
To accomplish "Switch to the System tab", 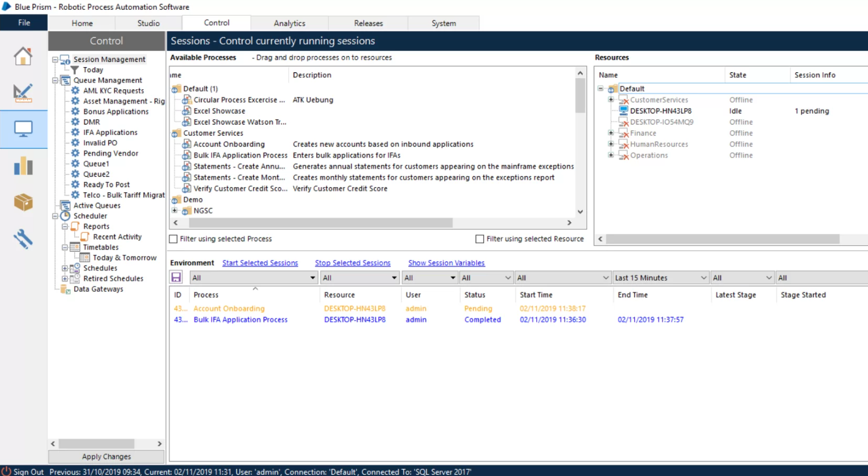I will (x=444, y=23).
